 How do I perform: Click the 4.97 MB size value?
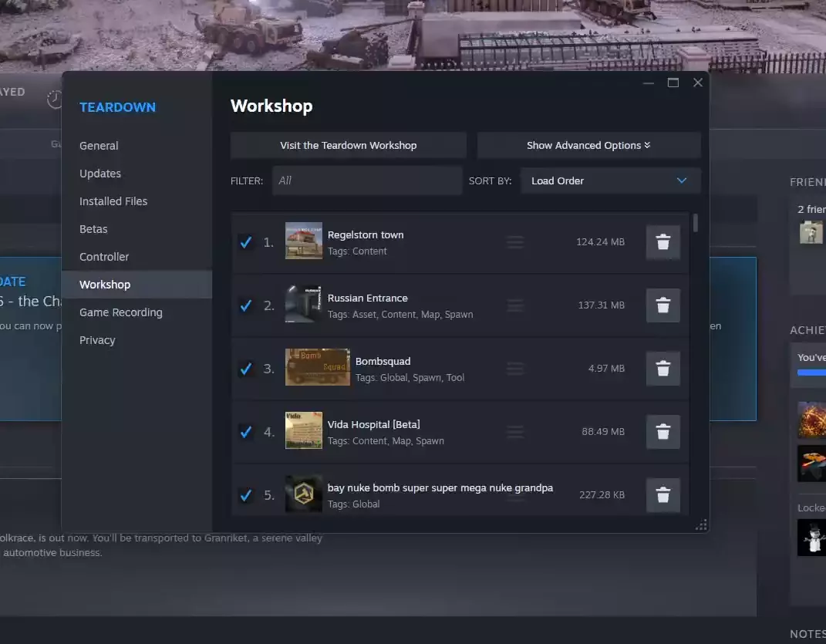(x=606, y=369)
